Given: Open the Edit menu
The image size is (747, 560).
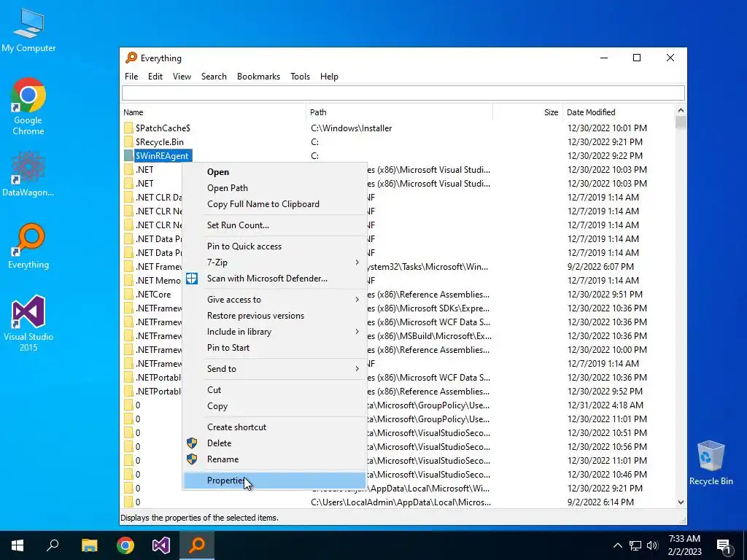Looking at the screenshot, I should click(155, 77).
